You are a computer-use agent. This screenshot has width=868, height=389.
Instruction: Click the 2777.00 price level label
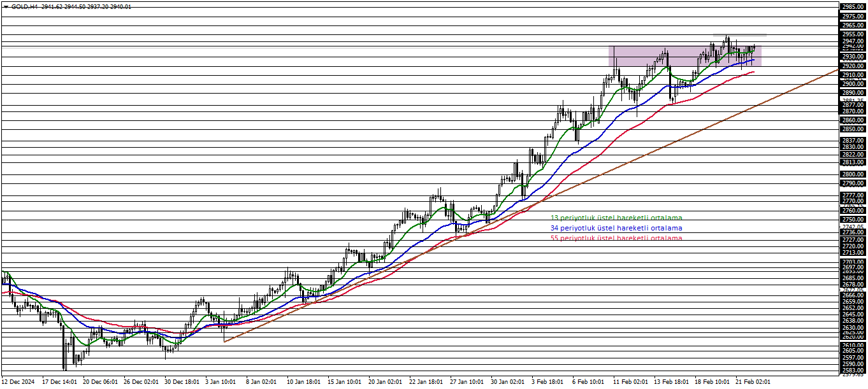[x=853, y=195]
